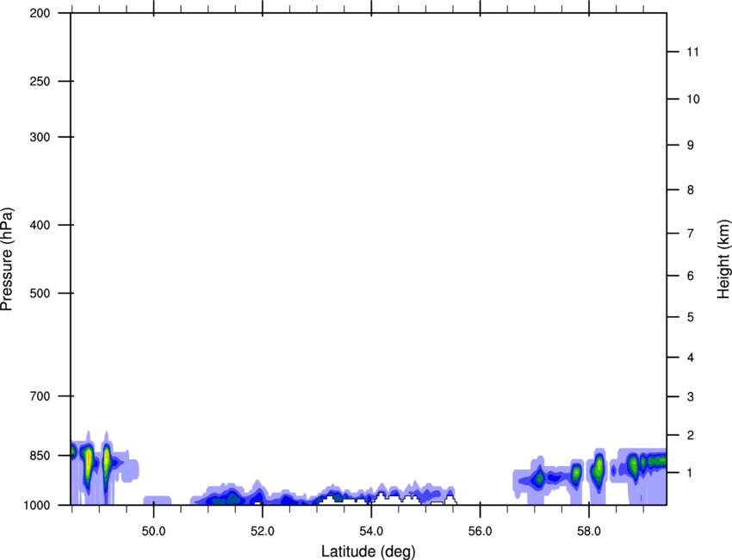
Task: Pick the 5 km height label
Action: point(690,318)
